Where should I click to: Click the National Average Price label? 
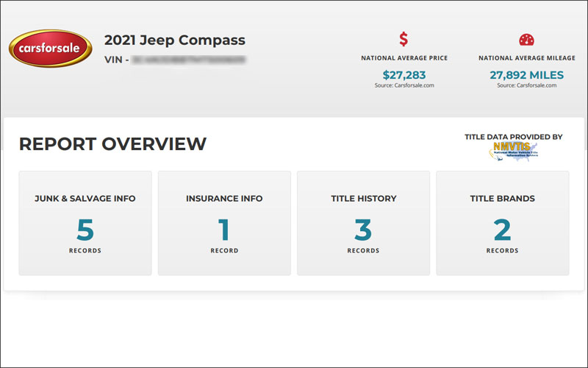[404, 58]
